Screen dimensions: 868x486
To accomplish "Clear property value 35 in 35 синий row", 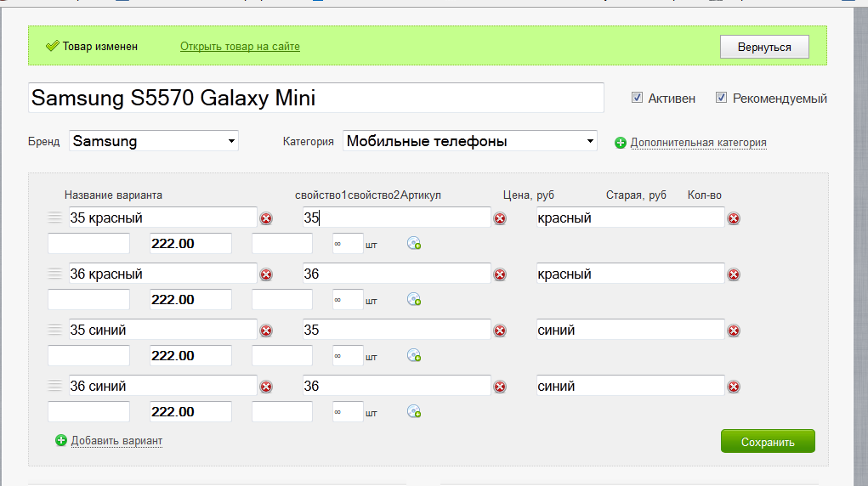I will [500, 331].
